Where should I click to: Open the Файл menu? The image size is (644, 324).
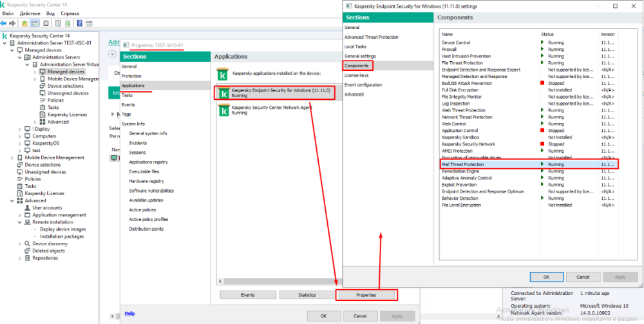tap(7, 14)
